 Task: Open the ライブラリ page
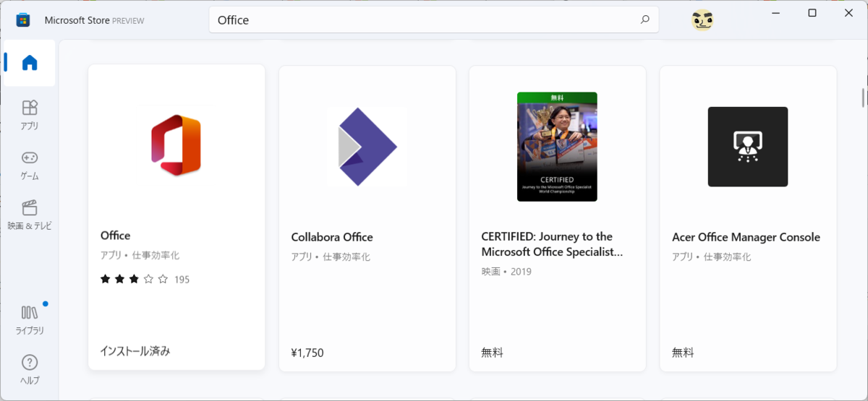(x=30, y=319)
